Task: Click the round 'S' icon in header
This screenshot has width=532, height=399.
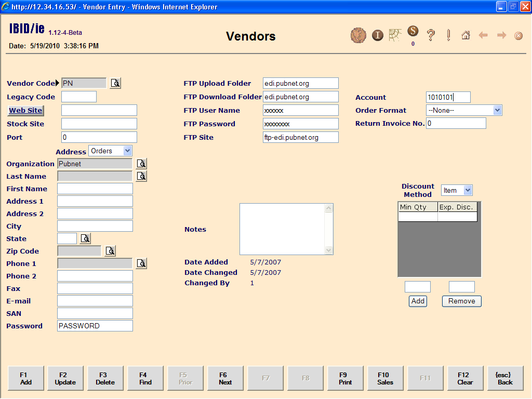Action: click(413, 32)
